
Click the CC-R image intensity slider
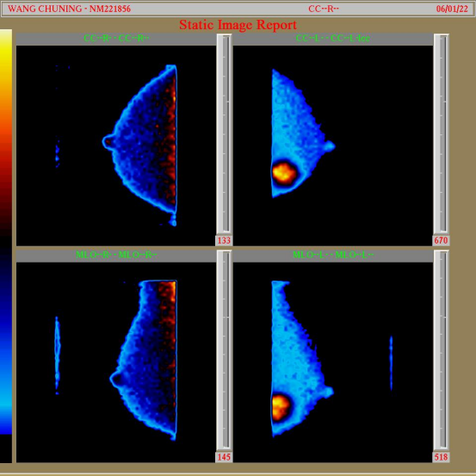[224, 133]
